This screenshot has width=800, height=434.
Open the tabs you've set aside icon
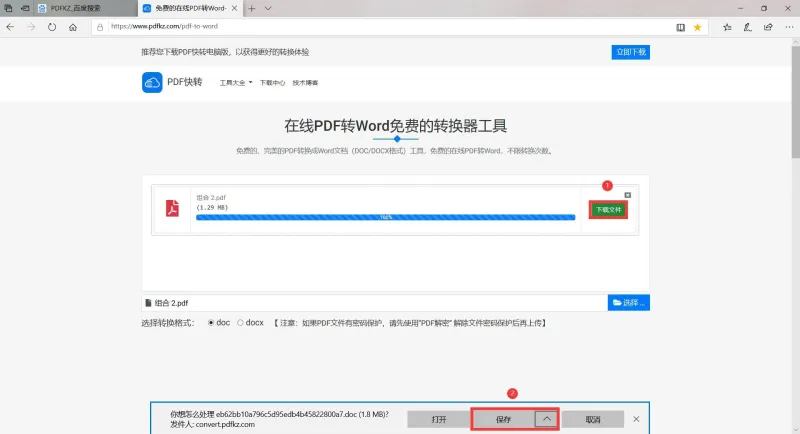click(8, 8)
